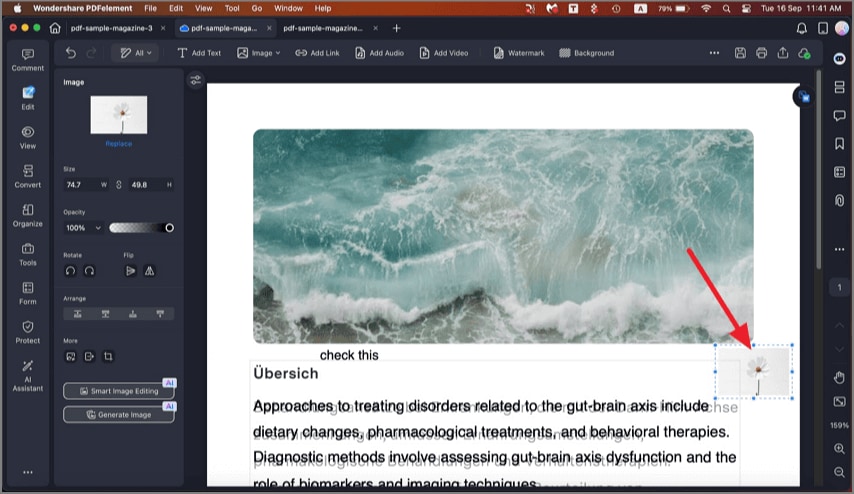
Task: Click the crop image icon under More
Action: (108, 356)
